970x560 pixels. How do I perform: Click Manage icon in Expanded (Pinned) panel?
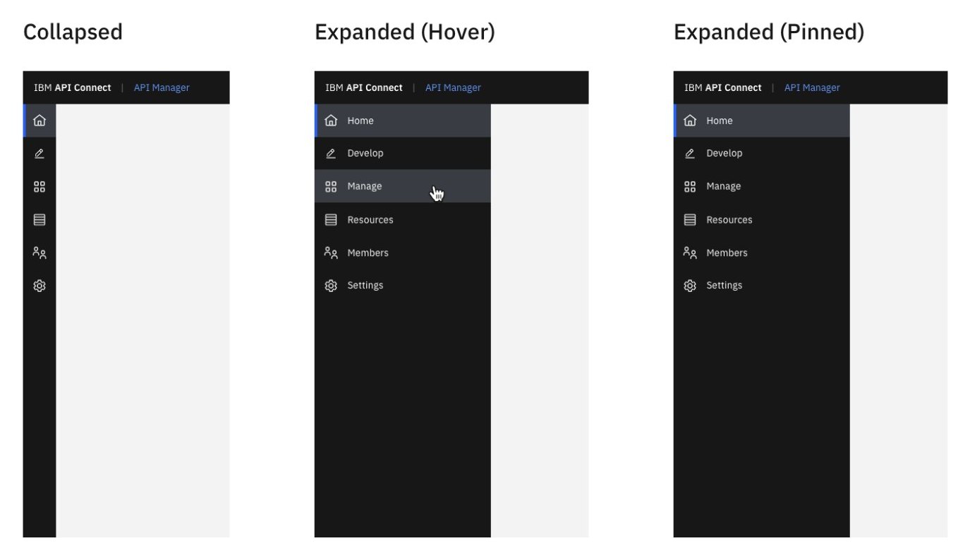pos(690,187)
